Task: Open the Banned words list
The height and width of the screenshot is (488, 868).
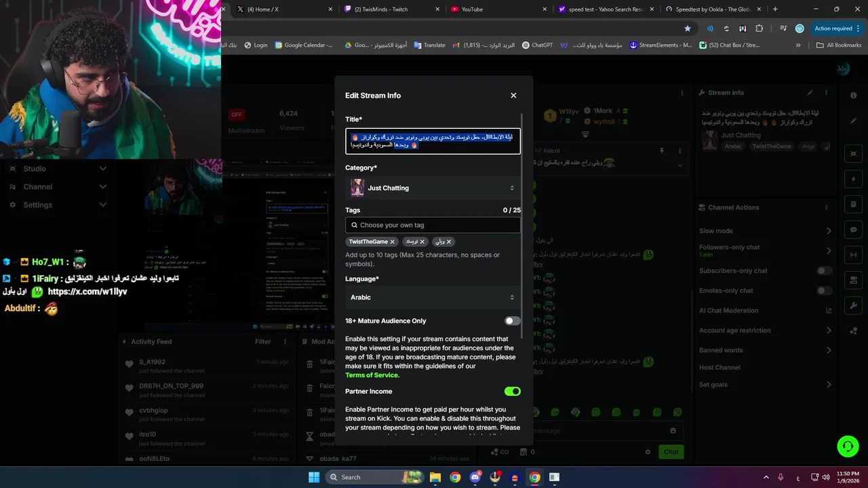Action: pos(766,350)
